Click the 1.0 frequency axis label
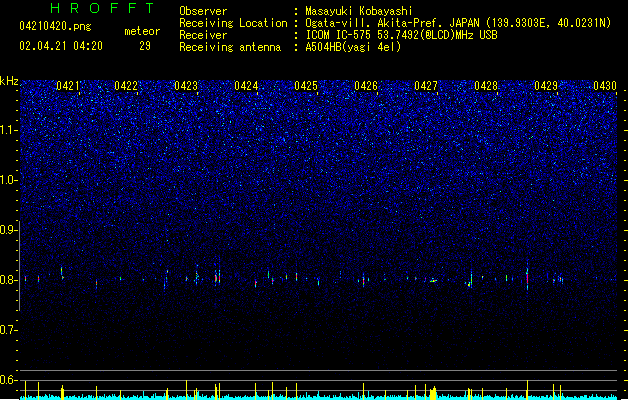Screen dimensions: 629x400 [x=8, y=180]
